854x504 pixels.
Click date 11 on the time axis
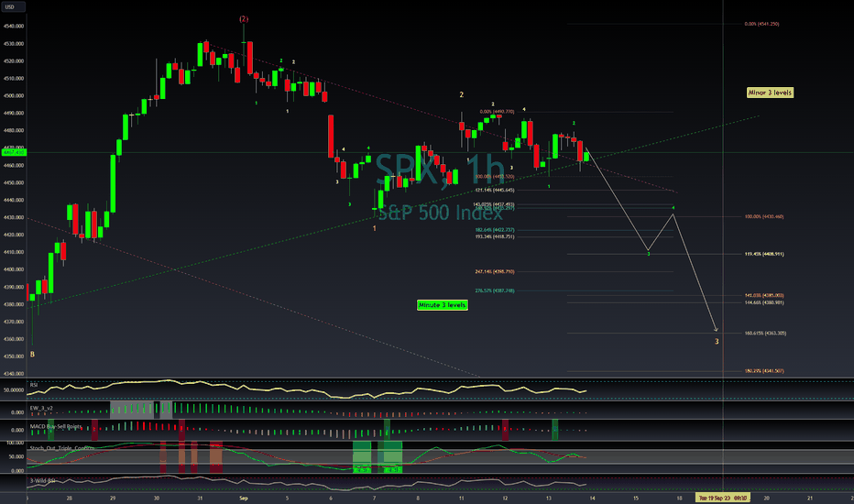pyautogui.click(x=461, y=498)
